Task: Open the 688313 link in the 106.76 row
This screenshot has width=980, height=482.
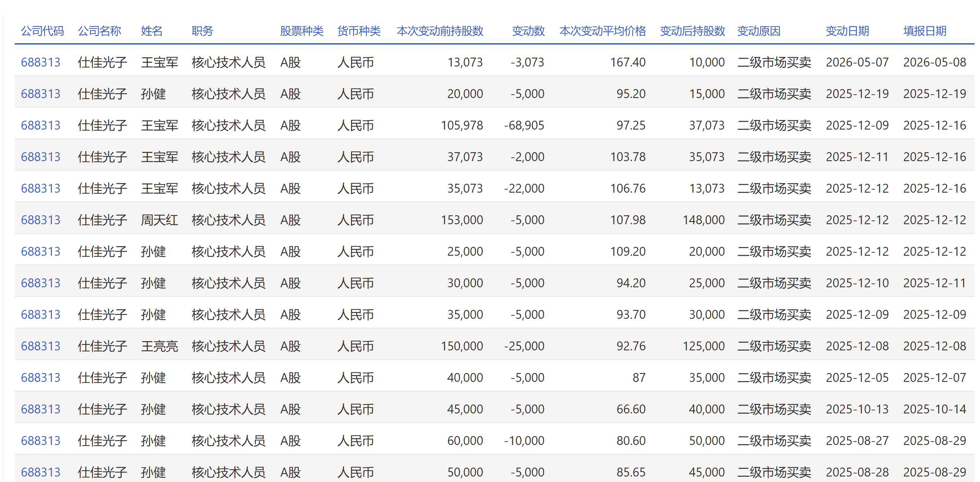Action: coord(41,189)
